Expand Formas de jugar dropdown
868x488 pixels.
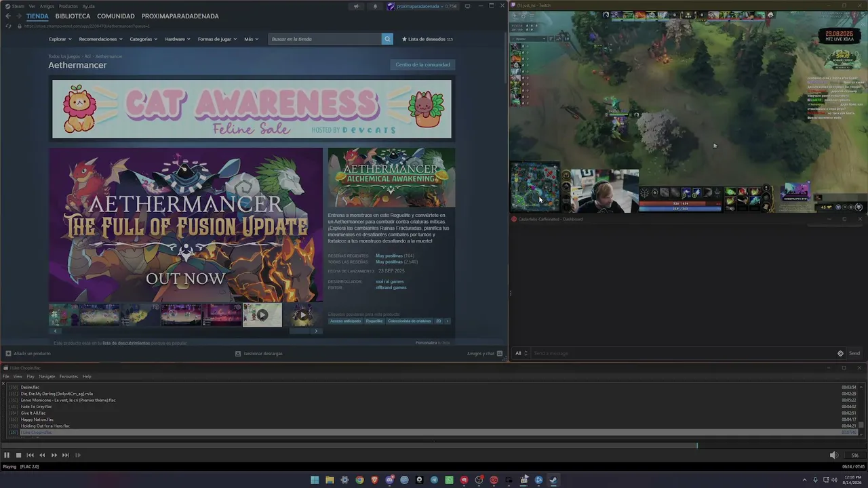pyautogui.click(x=218, y=39)
